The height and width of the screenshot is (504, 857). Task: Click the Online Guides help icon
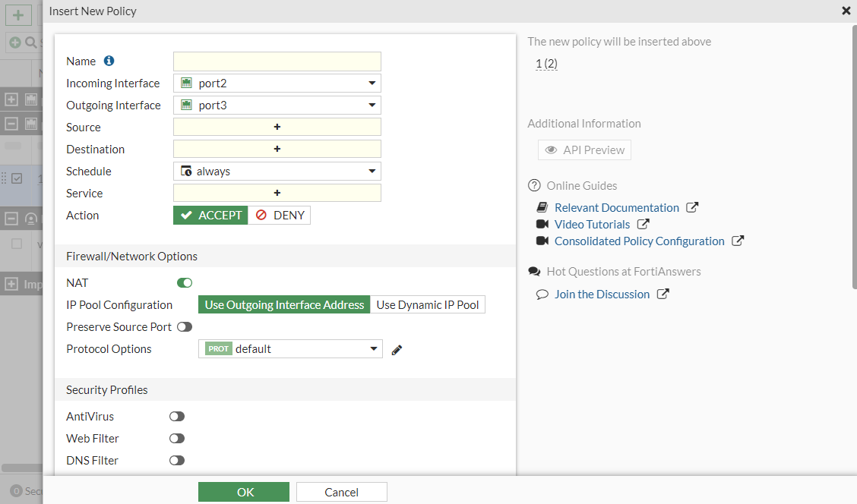pos(534,186)
